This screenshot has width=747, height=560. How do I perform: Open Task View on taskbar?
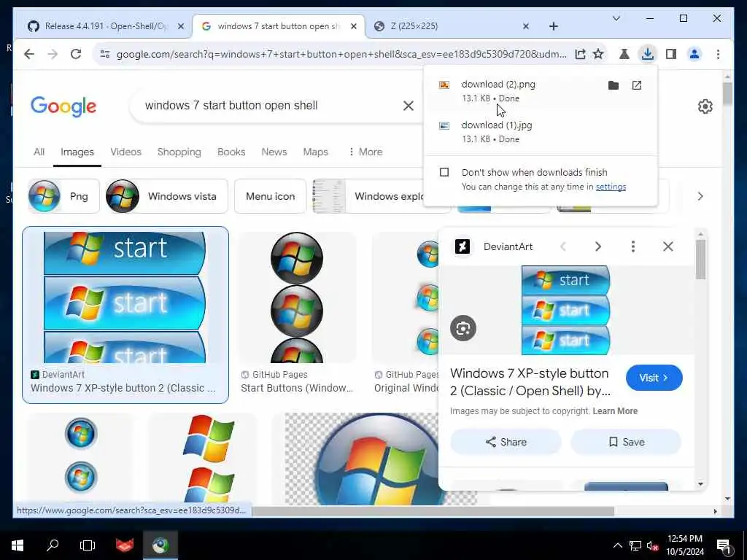88,545
